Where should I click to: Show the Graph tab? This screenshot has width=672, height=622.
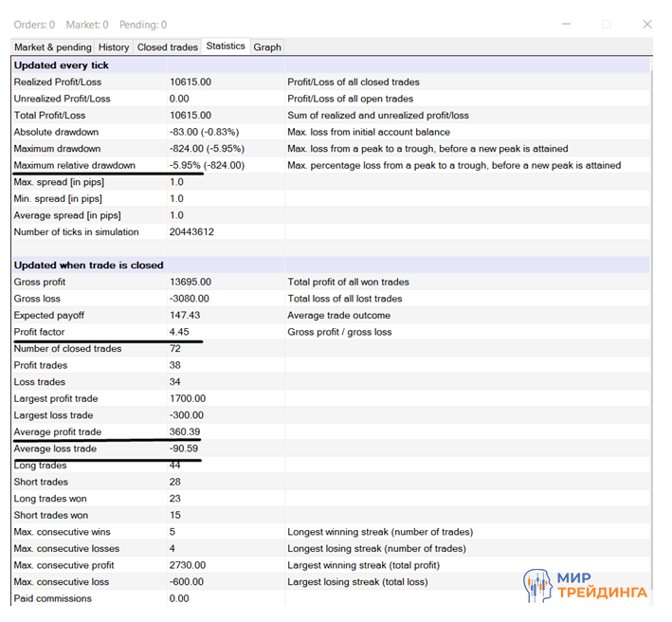coord(267,46)
